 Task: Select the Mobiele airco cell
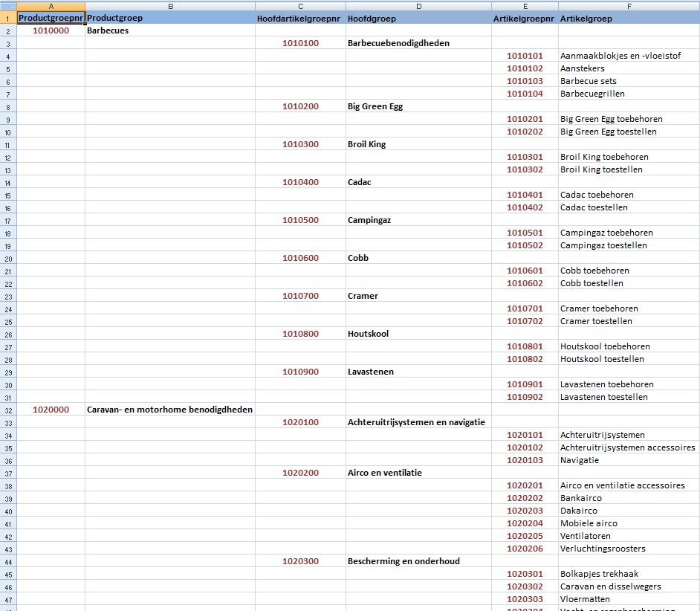tap(629, 523)
